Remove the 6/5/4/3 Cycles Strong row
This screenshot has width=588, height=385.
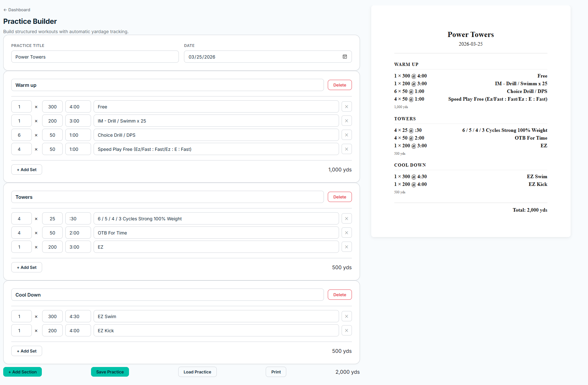pos(346,218)
